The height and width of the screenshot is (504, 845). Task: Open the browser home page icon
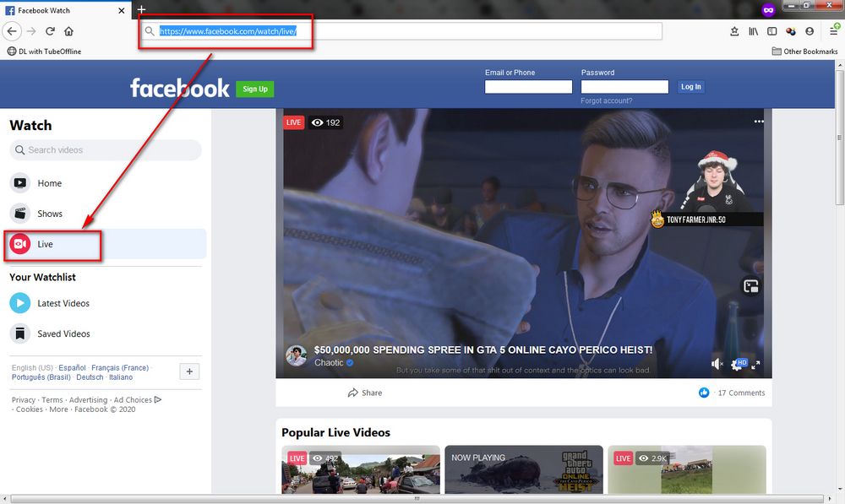pos(68,31)
